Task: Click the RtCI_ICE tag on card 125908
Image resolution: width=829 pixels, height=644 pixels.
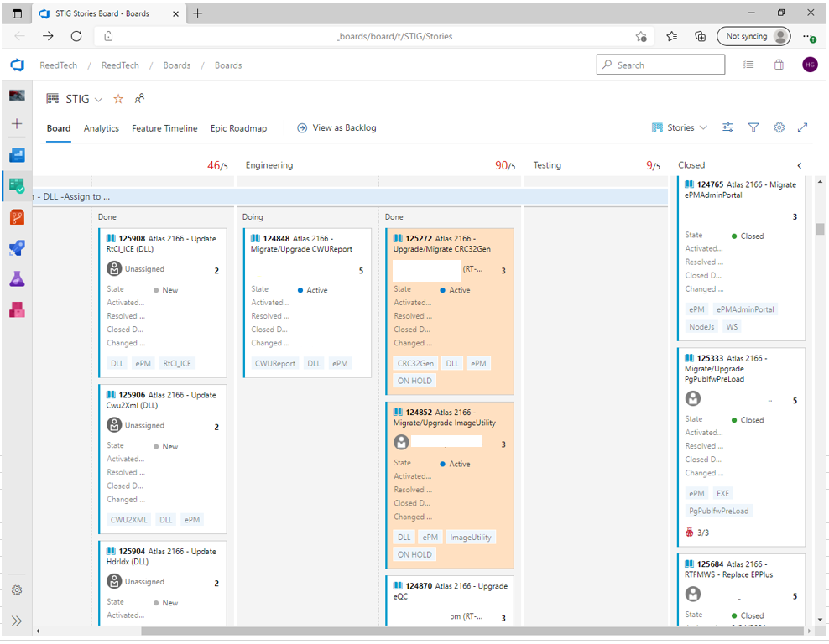Action: pos(177,363)
